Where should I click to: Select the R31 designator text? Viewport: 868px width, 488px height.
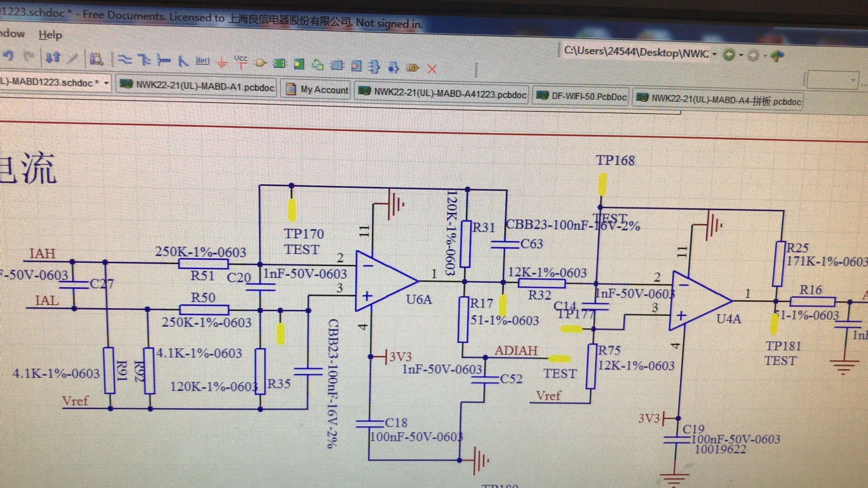pyautogui.click(x=484, y=228)
